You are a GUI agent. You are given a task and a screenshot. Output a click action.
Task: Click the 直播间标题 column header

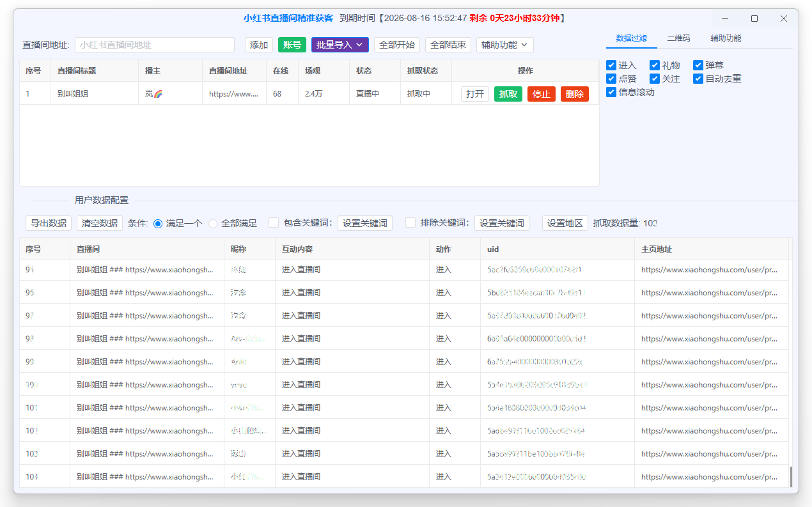point(95,71)
